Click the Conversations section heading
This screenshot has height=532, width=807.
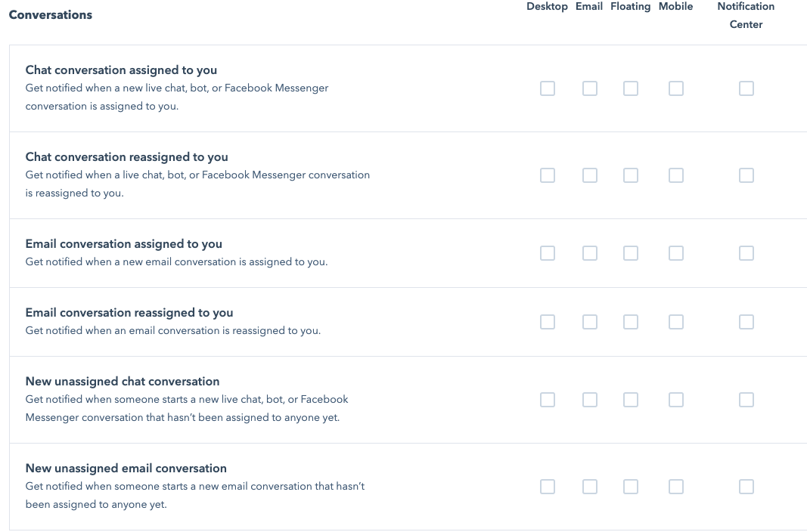[50, 14]
